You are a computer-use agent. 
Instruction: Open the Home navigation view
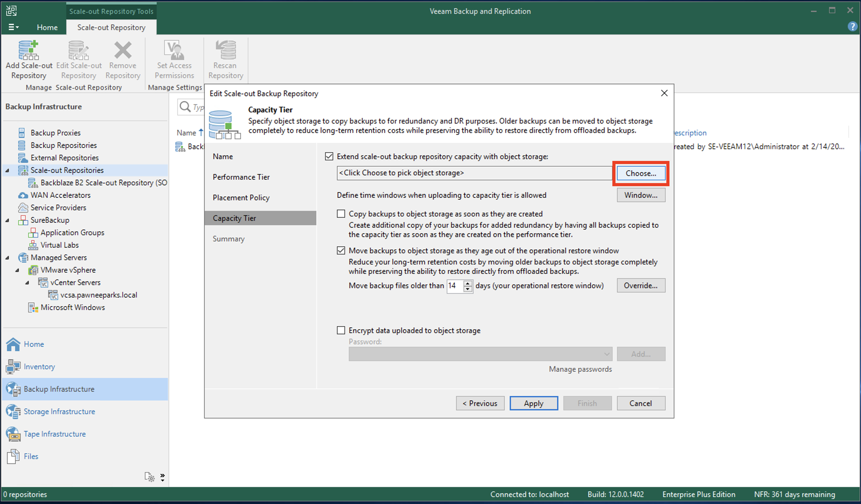(x=33, y=344)
